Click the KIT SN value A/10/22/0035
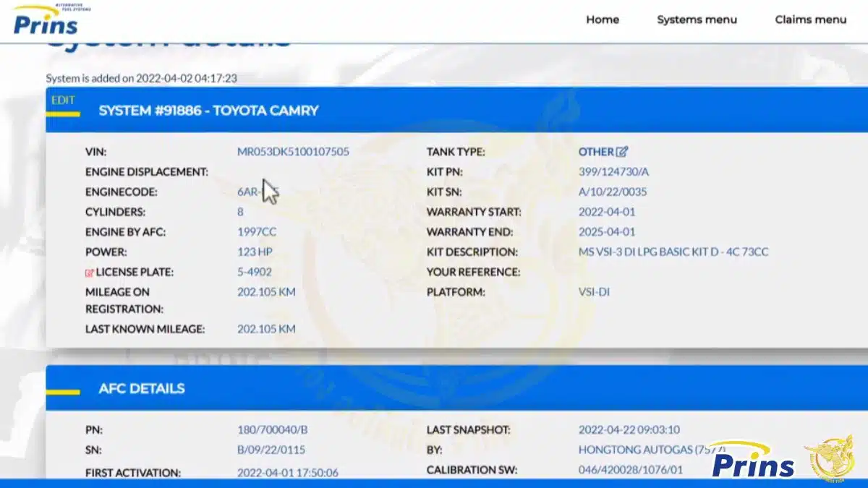 (x=613, y=192)
